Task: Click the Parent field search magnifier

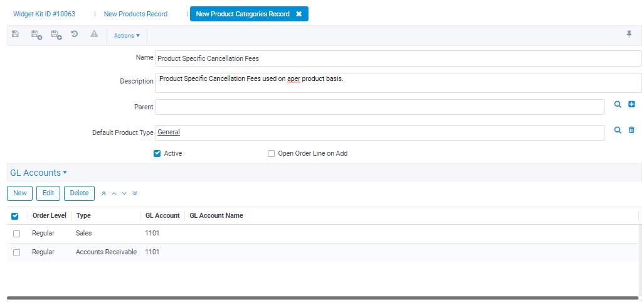Action: tap(617, 104)
